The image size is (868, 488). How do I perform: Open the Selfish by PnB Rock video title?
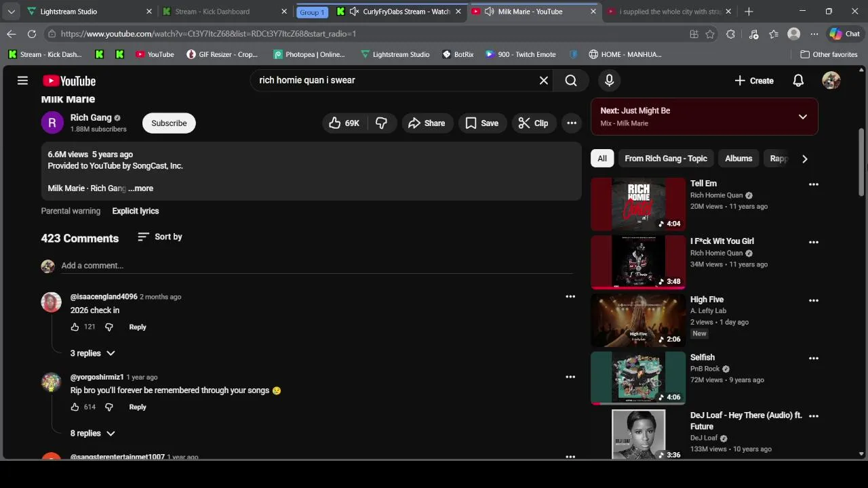(703, 357)
